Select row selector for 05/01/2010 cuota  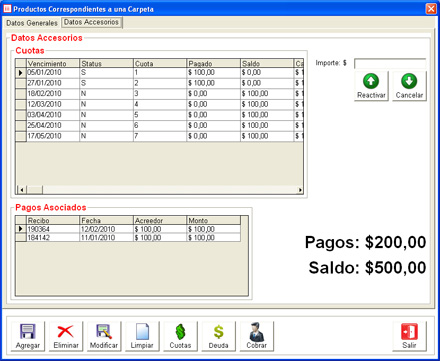(21, 73)
